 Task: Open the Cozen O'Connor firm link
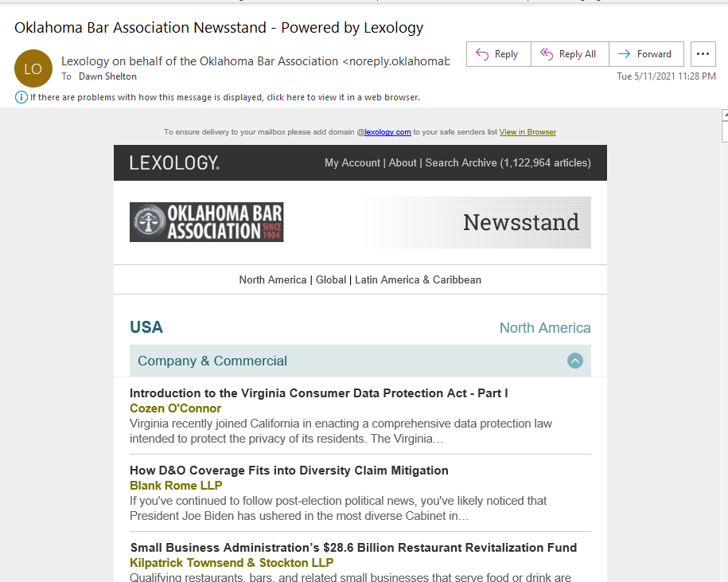pos(175,408)
